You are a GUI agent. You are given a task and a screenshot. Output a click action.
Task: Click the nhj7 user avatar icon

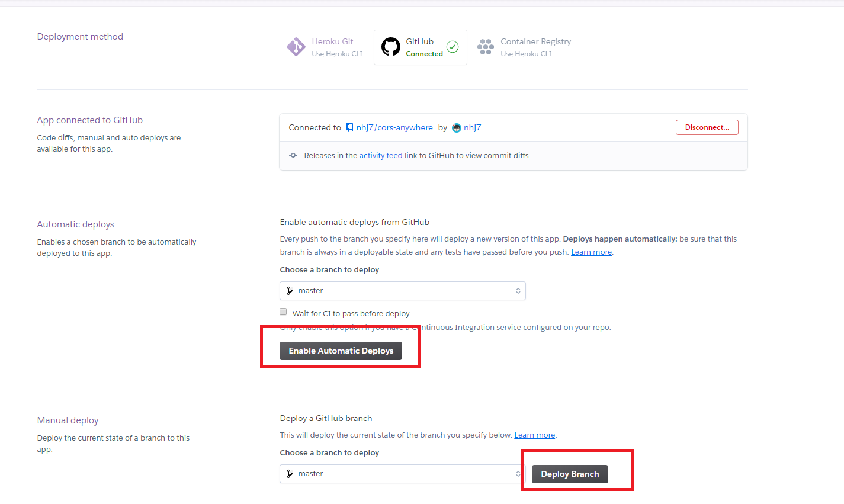click(457, 127)
